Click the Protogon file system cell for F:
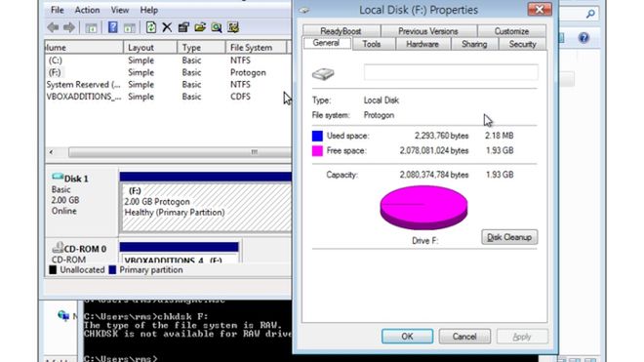Viewport: 644px width, 362px height. click(x=248, y=73)
